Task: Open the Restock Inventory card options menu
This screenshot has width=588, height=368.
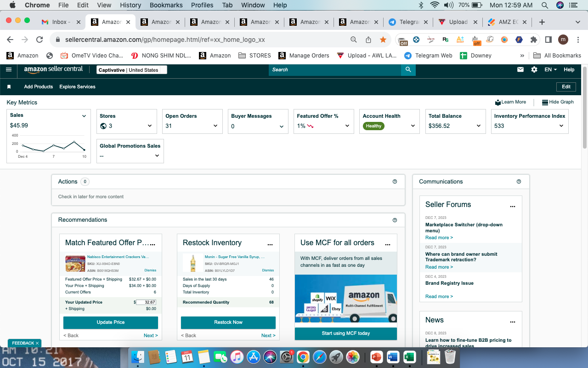Action: (270, 244)
